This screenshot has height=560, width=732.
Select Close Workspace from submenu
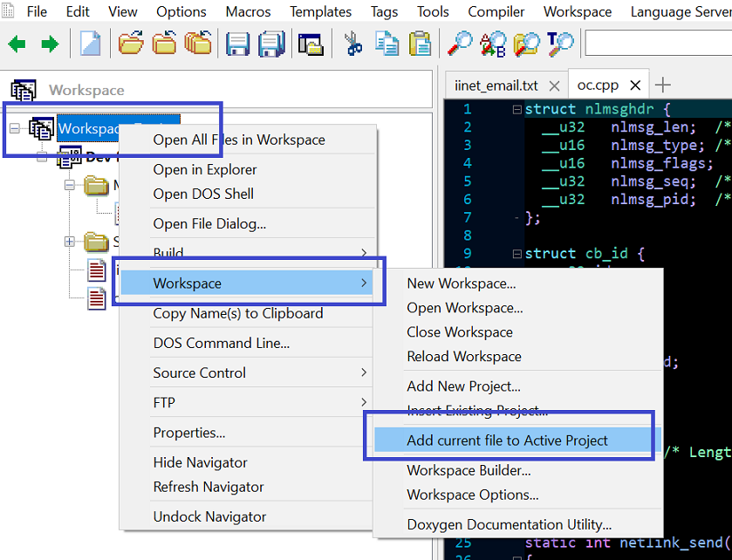pos(517,331)
